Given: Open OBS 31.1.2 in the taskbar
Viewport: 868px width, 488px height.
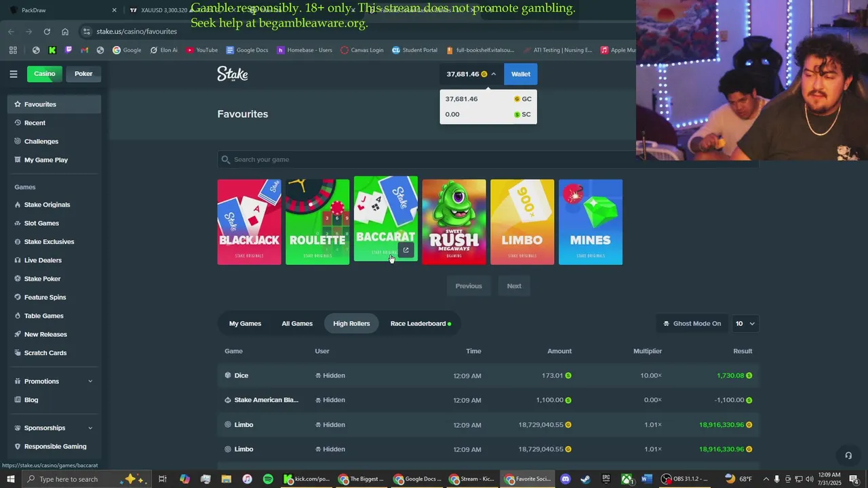Looking at the screenshot, I should tap(685, 479).
